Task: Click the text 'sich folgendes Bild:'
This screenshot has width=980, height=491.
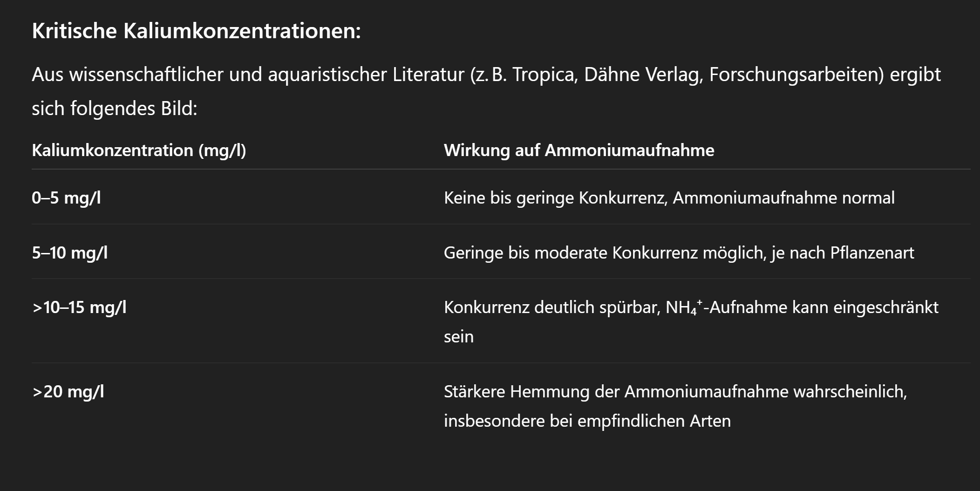Action: [x=115, y=109]
